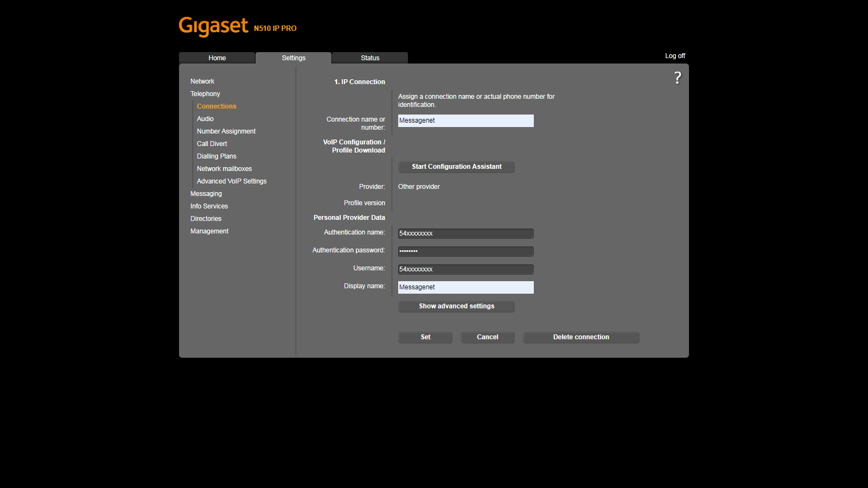868x488 pixels.
Task: Open Management in the sidebar
Action: click(209, 231)
